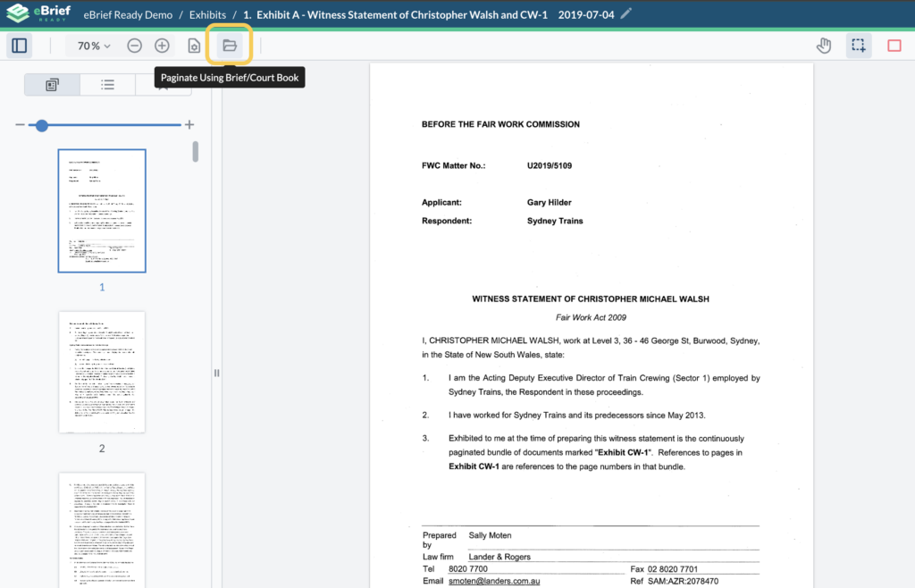915x588 pixels.
Task: Select the hand pan tool
Action: click(x=824, y=46)
